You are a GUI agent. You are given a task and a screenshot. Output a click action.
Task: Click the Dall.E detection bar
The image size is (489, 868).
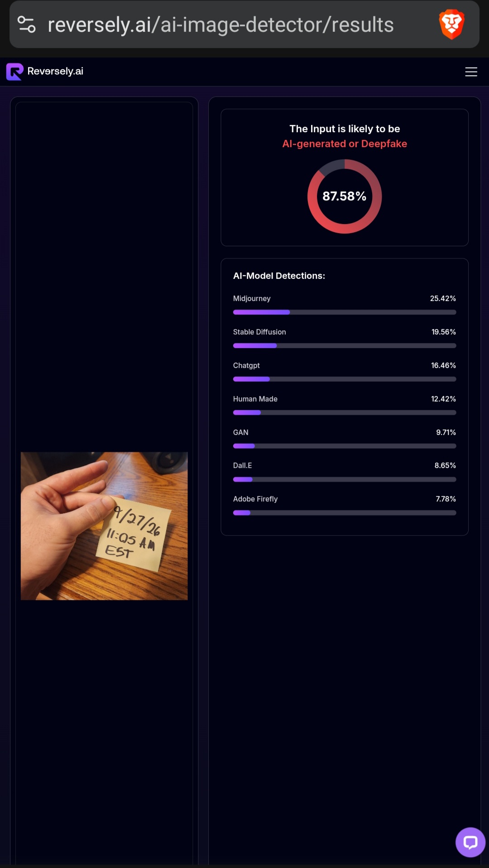coord(345,479)
